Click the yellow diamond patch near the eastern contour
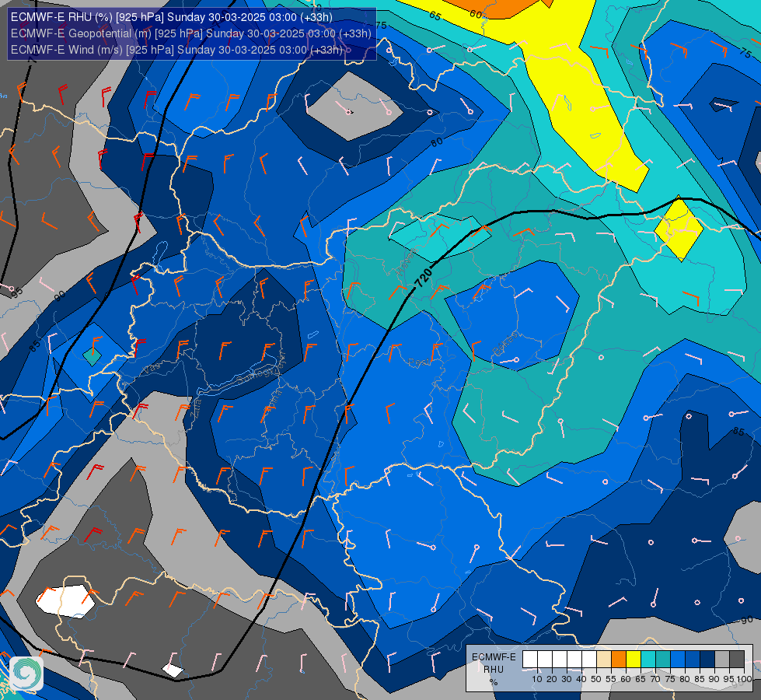761x700 pixels. (x=679, y=229)
